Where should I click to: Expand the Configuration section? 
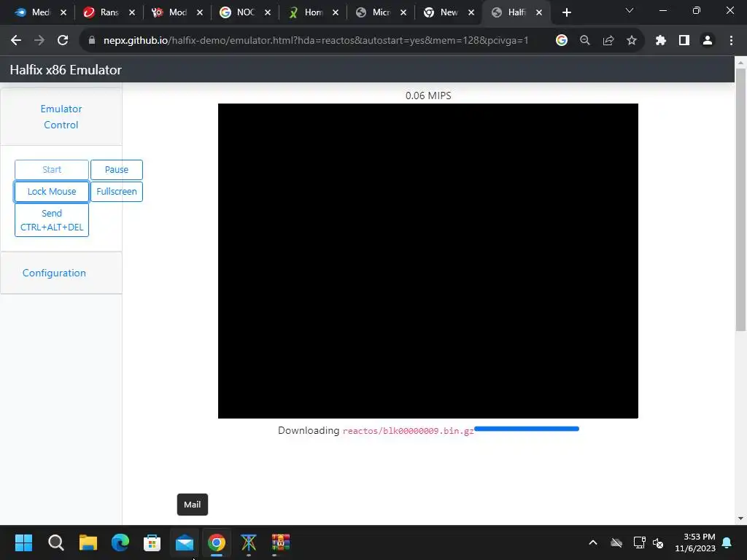coord(54,273)
